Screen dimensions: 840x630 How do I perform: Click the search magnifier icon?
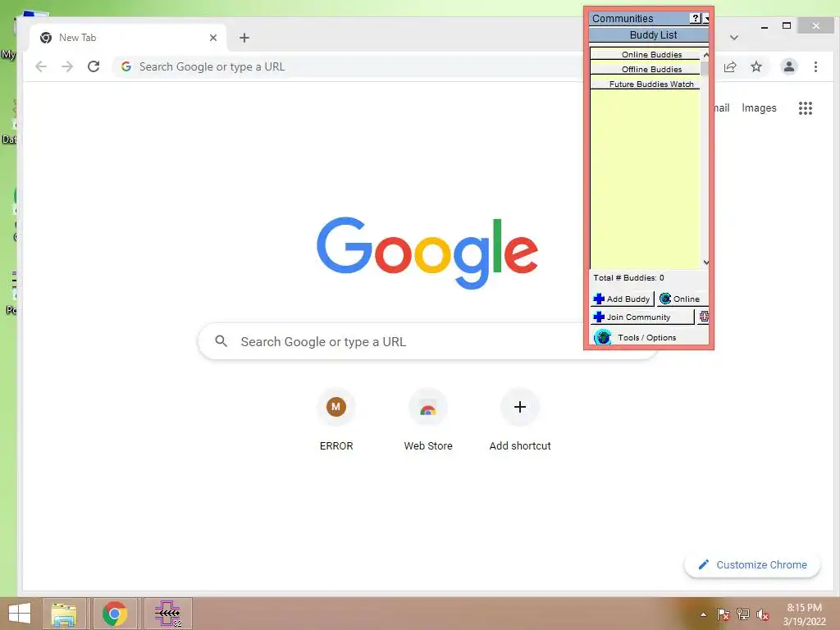pos(221,341)
